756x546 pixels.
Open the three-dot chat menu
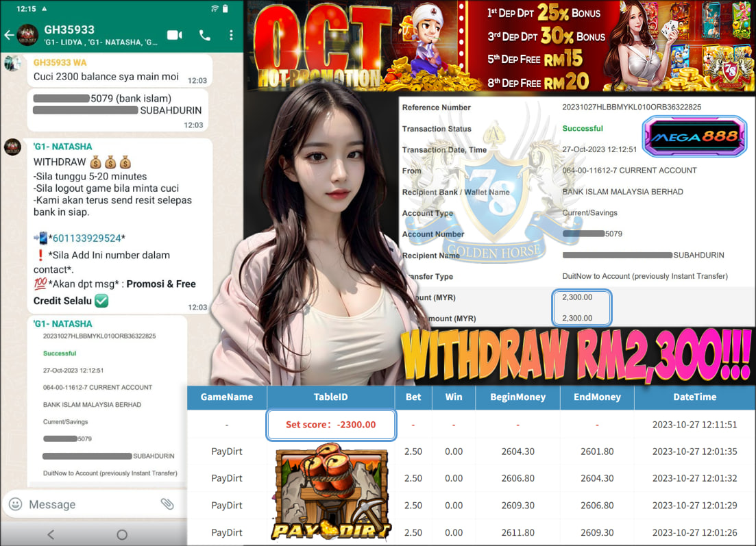point(232,35)
